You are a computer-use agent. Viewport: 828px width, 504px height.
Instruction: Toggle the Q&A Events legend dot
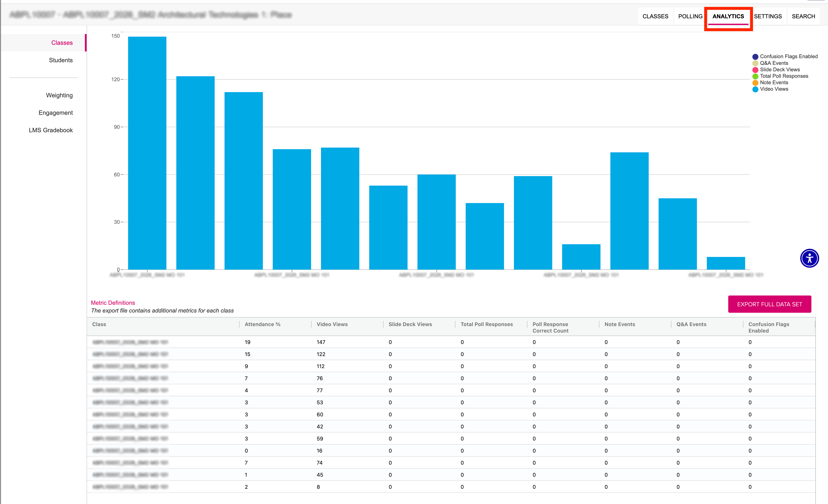755,63
